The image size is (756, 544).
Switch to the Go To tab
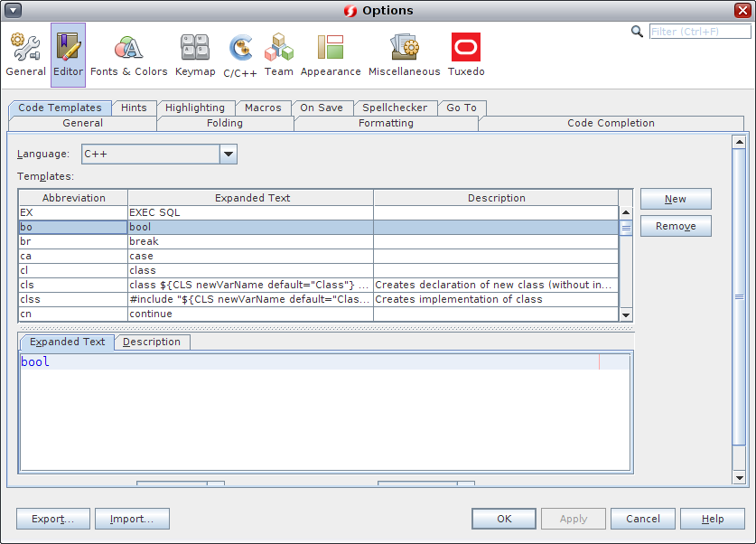tap(462, 108)
